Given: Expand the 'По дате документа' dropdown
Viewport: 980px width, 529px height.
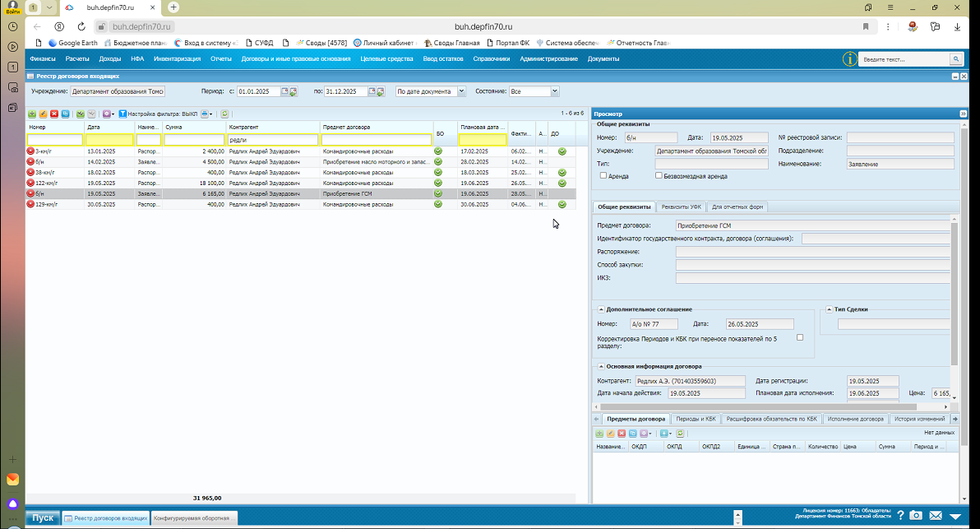Looking at the screenshot, I should [x=461, y=91].
